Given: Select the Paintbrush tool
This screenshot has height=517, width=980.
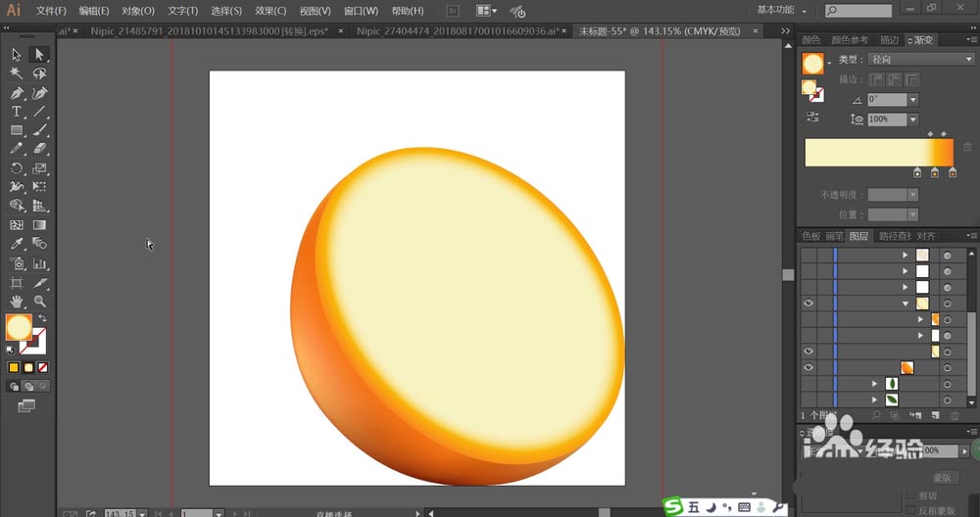Looking at the screenshot, I should (39, 130).
